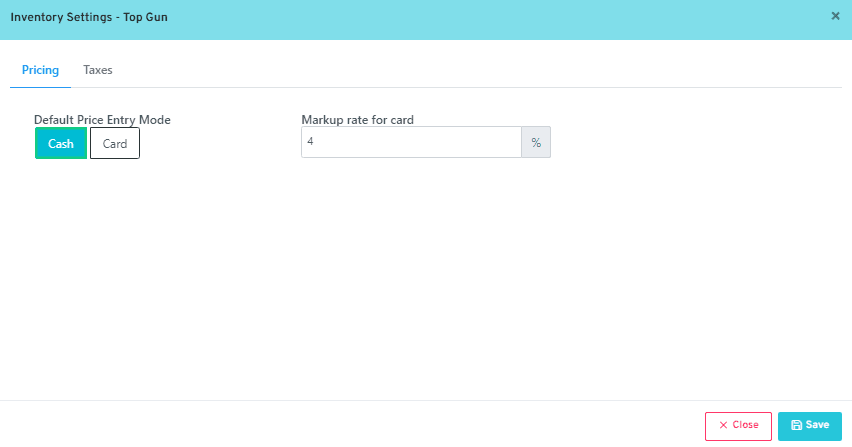The width and height of the screenshot is (852, 447).
Task: Click the red x icon on Close
Action: (723, 425)
